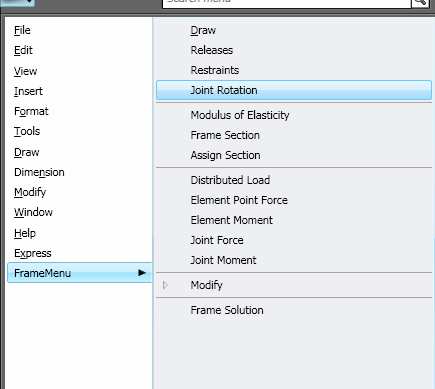Viewport: 435px width, 389px height.
Task: Select Joint Rotation option
Action: tap(294, 90)
